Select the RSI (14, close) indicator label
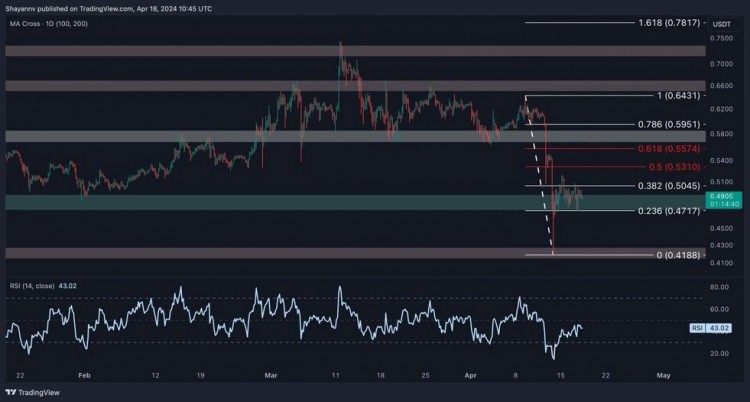The image size is (750, 402). pos(32,286)
